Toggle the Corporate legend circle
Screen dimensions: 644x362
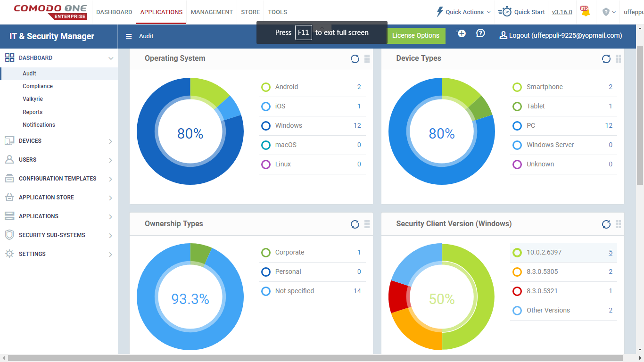click(x=266, y=253)
